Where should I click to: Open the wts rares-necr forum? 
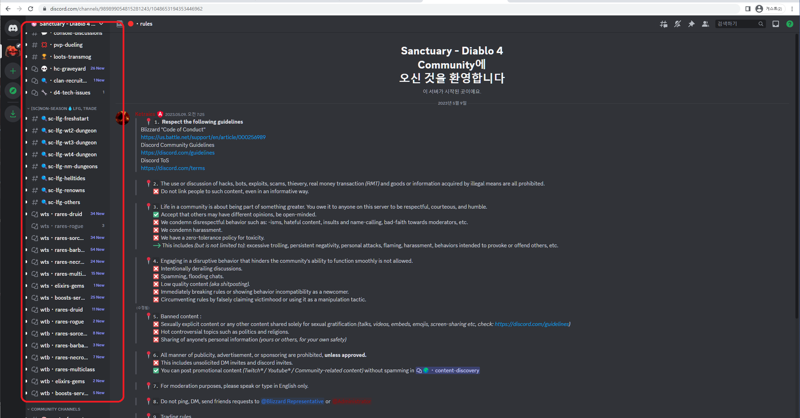[x=66, y=262]
